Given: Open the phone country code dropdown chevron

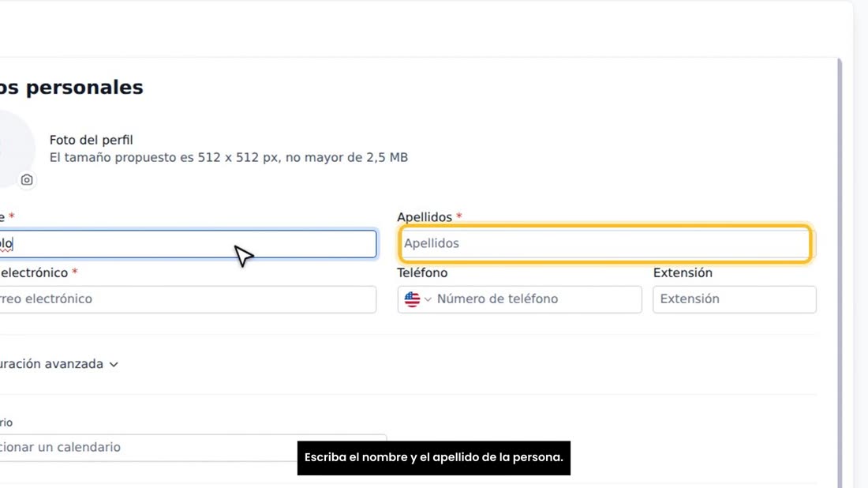Looking at the screenshot, I should (x=428, y=299).
